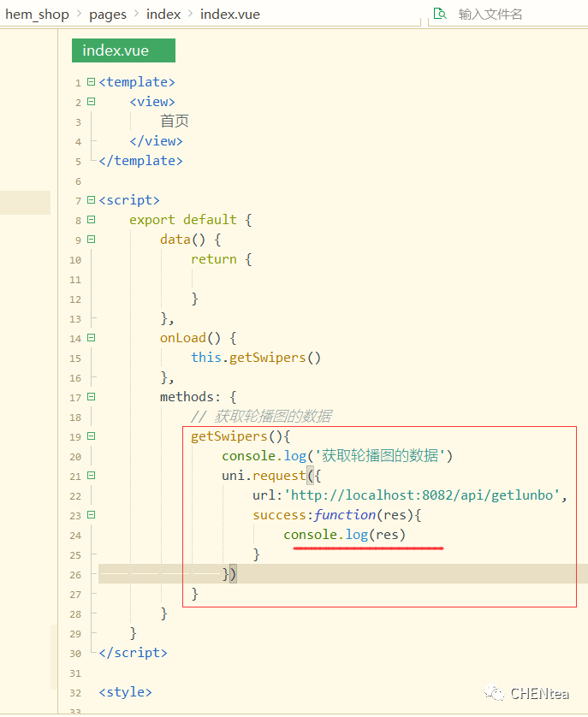Click line number 6 in gutter
Image resolution: width=588 pixels, height=717 pixels.
click(78, 181)
